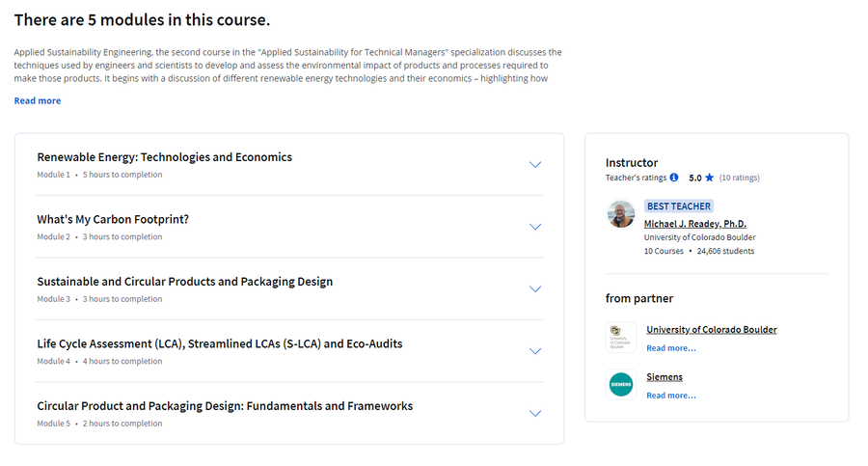Click Read more under University of Colorado Boulder
This screenshot has width=868, height=466.
pyautogui.click(x=671, y=348)
